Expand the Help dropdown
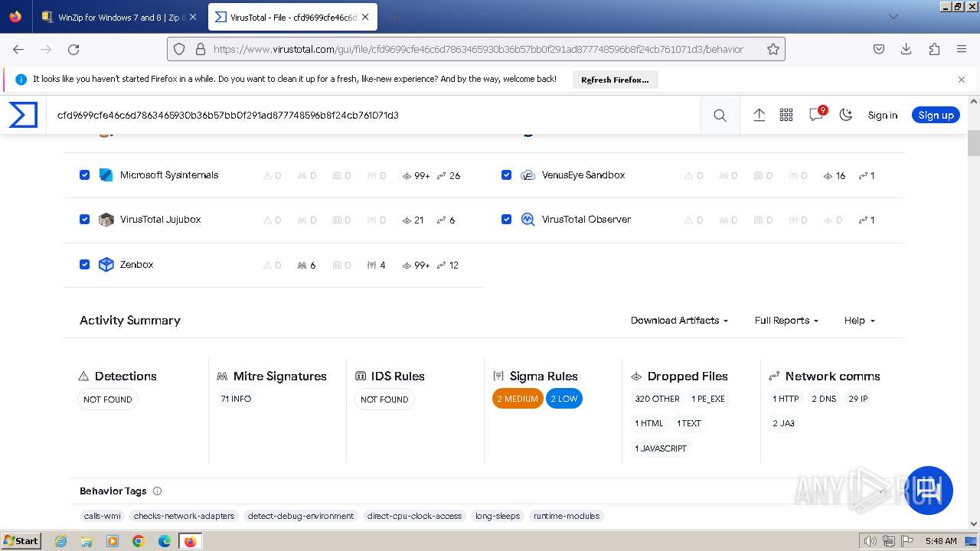980x551 pixels. click(x=859, y=321)
